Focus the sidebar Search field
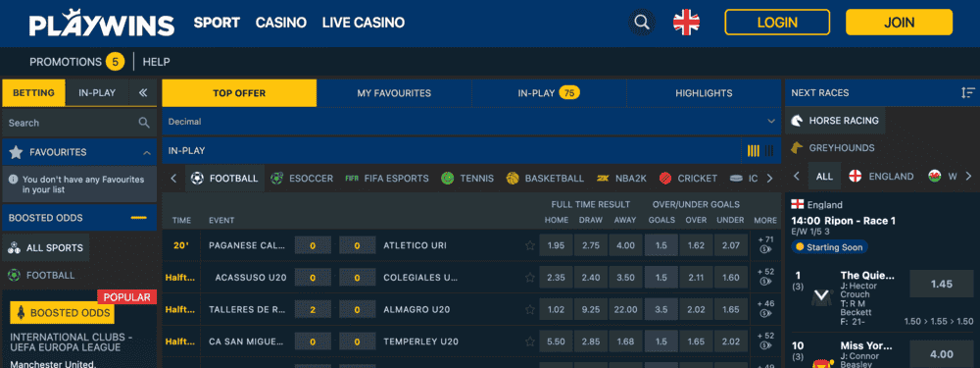The width and height of the screenshot is (980, 368). click(79, 123)
